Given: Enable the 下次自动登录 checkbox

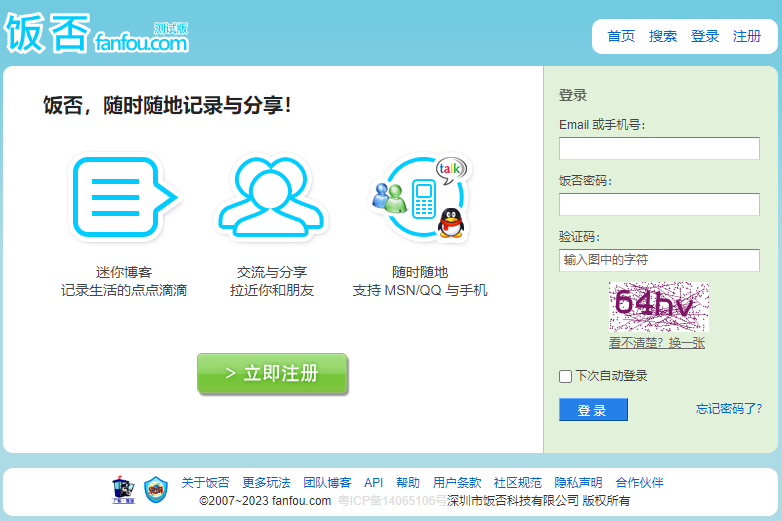Looking at the screenshot, I should [566, 377].
